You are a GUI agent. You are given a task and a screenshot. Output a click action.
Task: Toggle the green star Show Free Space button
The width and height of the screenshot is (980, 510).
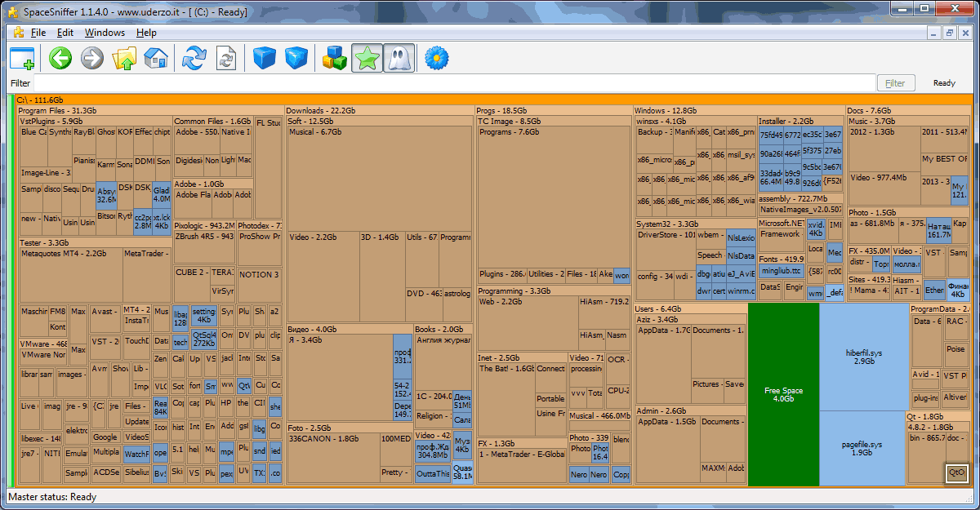click(x=367, y=58)
